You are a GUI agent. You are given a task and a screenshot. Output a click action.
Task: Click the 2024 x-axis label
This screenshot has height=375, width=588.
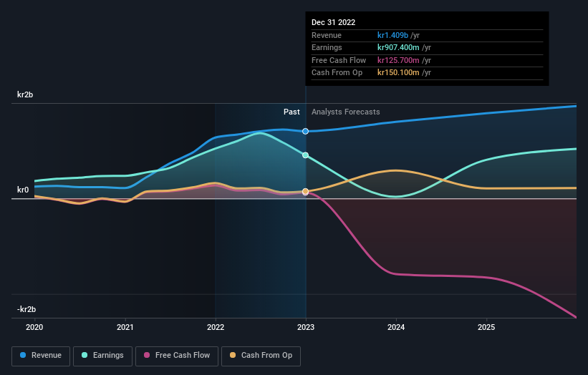(x=396, y=328)
